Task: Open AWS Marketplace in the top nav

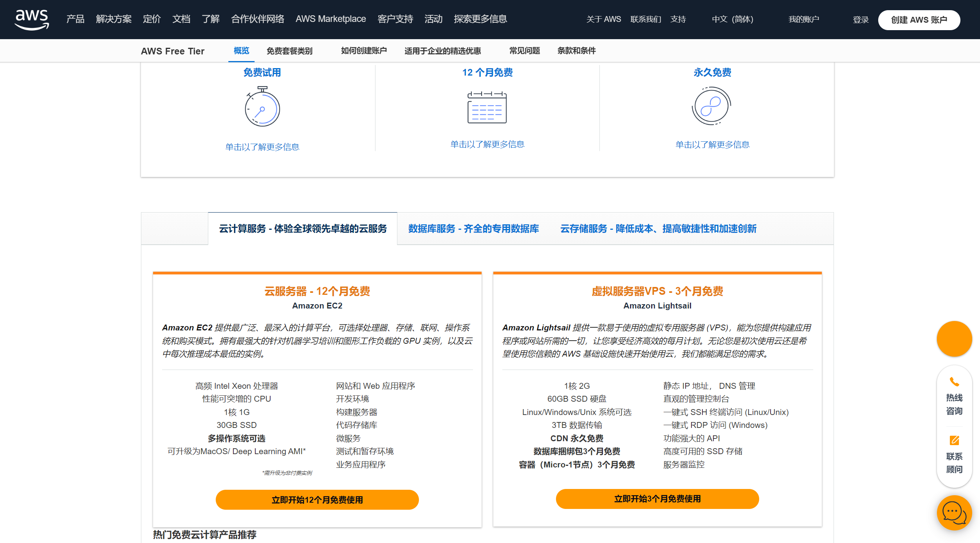Action: pos(331,19)
